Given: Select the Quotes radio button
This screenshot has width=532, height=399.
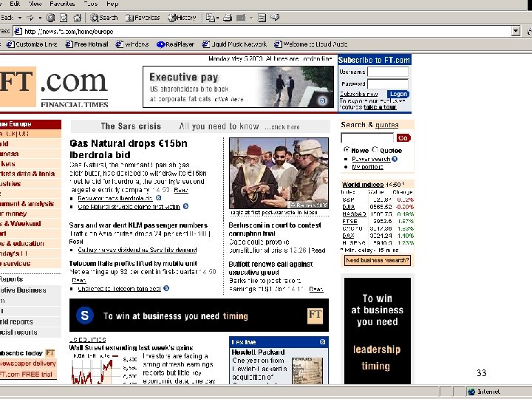Looking at the screenshot, I should (375, 149).
